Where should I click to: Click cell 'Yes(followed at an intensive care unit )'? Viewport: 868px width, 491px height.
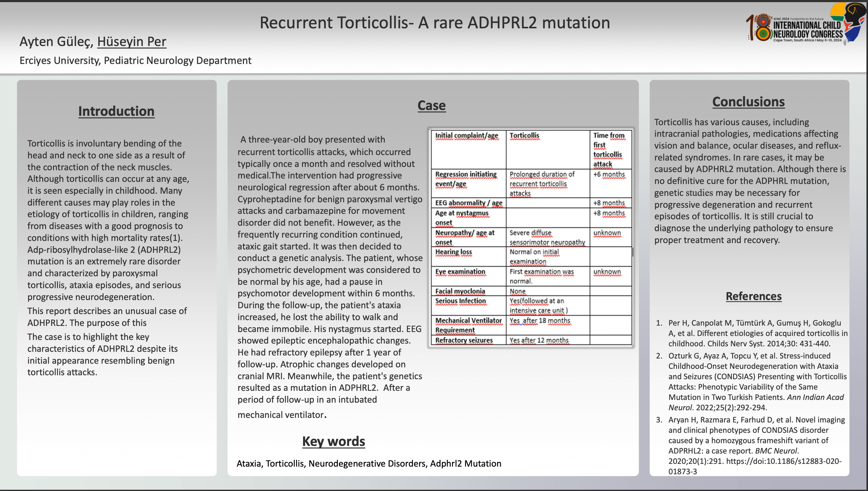click(548, 306)
